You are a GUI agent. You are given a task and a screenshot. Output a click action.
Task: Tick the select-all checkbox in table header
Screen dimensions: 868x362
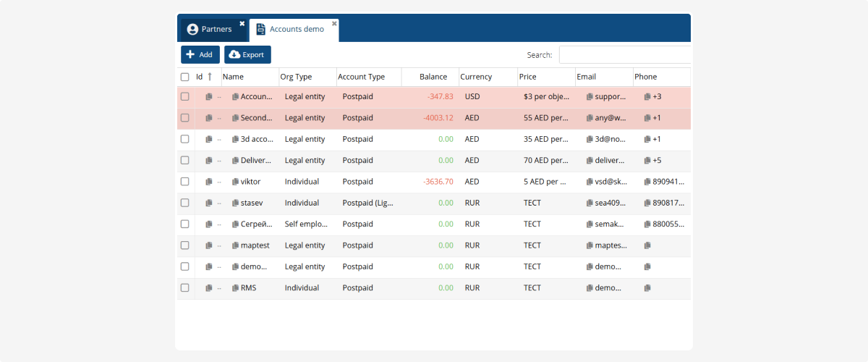pyautogui.click(x=185, y=77)
